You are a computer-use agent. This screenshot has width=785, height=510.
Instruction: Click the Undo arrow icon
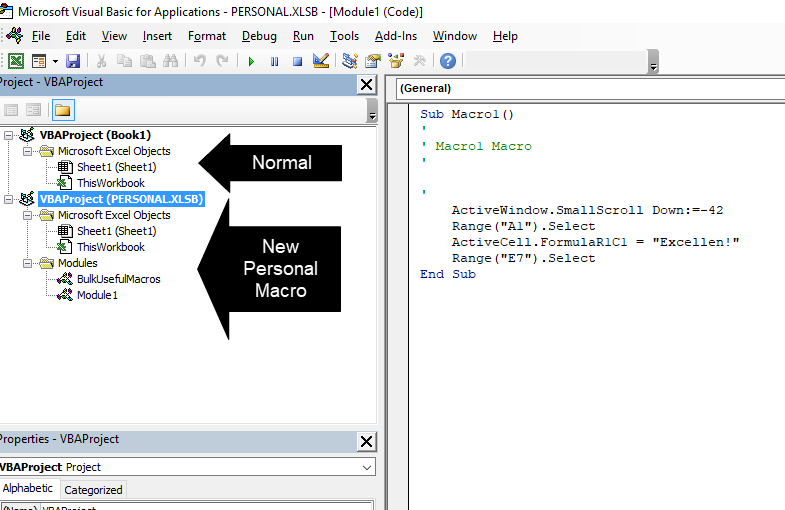[200, 61]
